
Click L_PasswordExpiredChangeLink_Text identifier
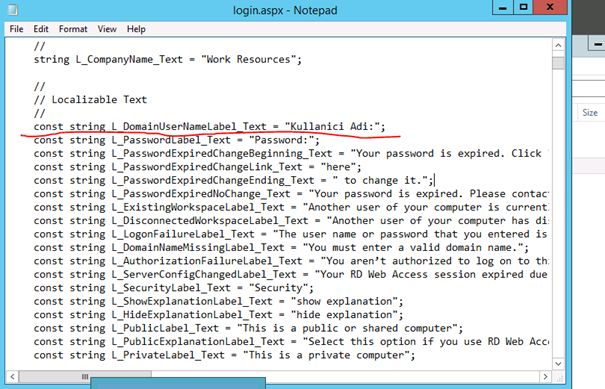[207, 167]
